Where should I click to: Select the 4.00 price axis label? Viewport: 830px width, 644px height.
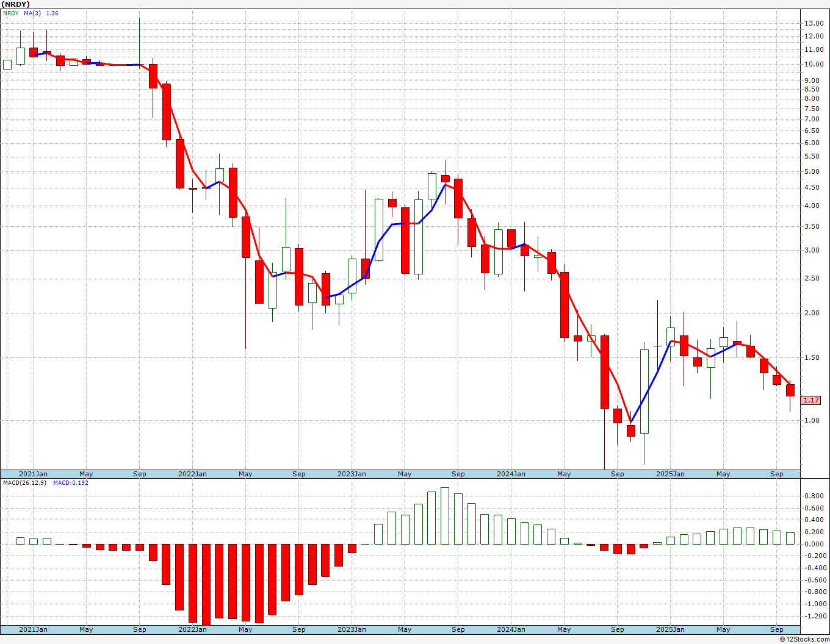pyautogui.click(x=812, y=206)
